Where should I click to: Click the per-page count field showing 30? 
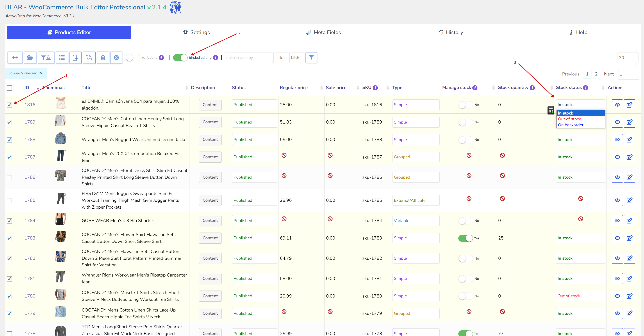[x=627, y=58]
